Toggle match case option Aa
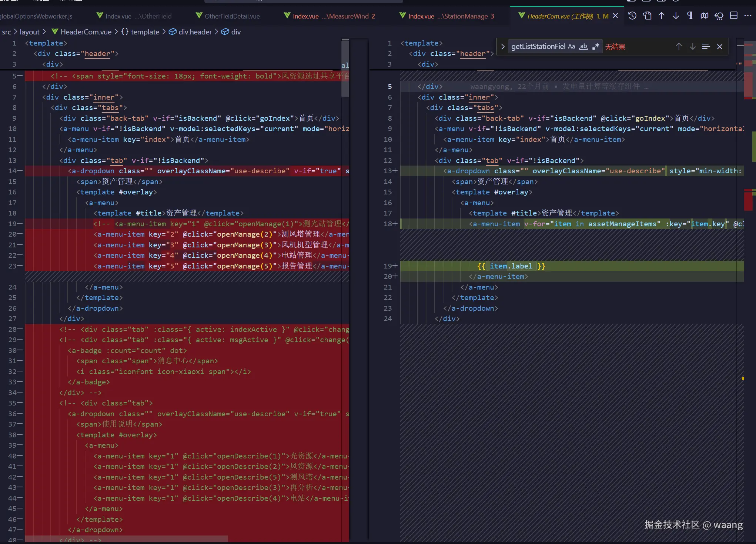The height and width of the screenshot is (544, 756). 571,47
